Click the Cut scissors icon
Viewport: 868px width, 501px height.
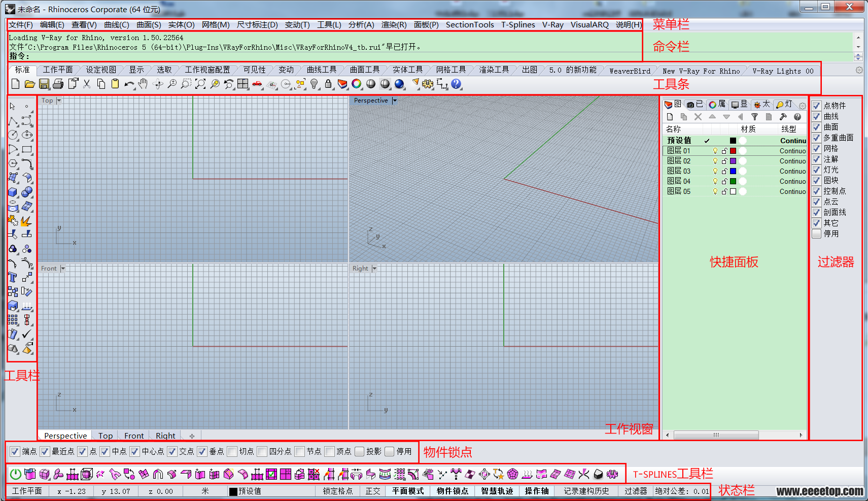87,84
